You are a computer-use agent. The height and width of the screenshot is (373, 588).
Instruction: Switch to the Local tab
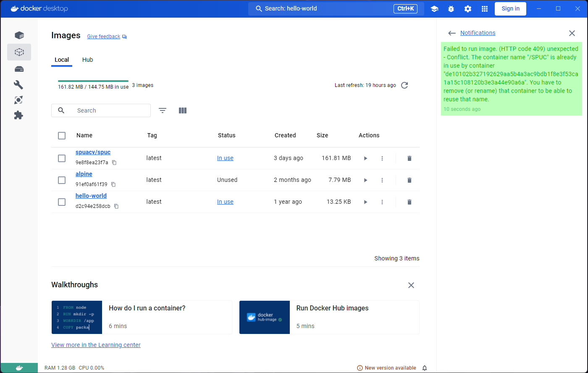[62, 60]
